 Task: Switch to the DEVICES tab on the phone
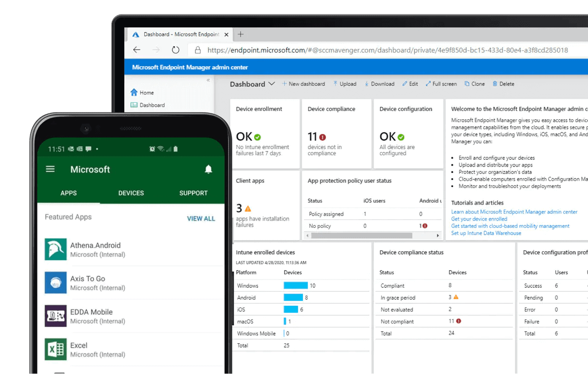[x=131, y=193]
